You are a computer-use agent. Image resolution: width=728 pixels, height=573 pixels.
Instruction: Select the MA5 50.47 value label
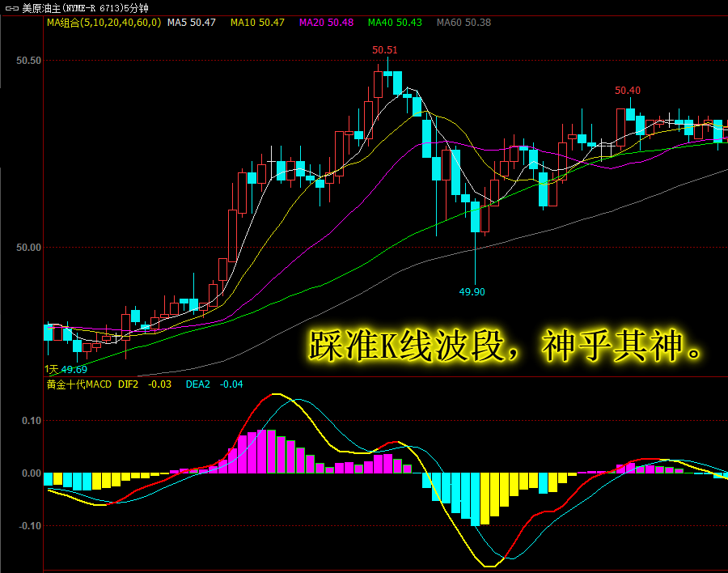(191, 23)
